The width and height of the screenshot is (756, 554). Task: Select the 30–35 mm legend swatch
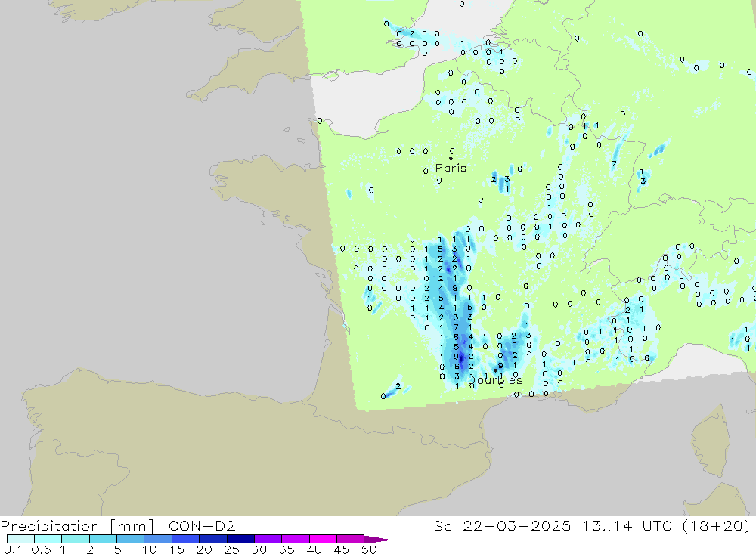pos(268,539)
